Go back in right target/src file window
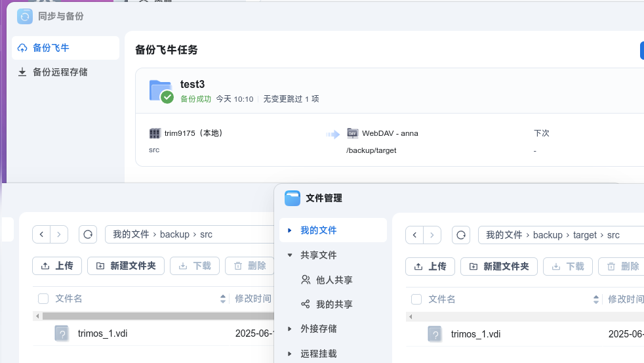The image size is (644, 363). tap(415, 235)
